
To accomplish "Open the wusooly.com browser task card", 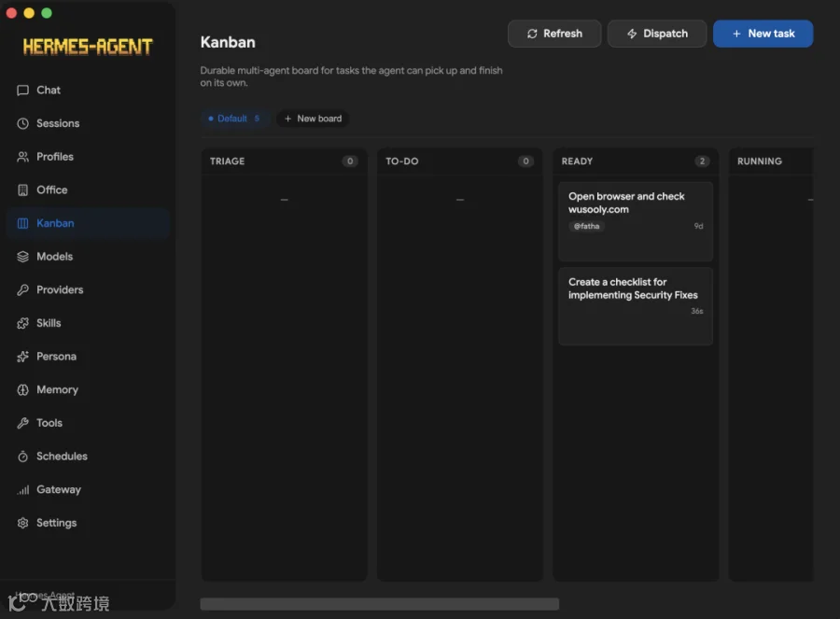I will 636,221.
